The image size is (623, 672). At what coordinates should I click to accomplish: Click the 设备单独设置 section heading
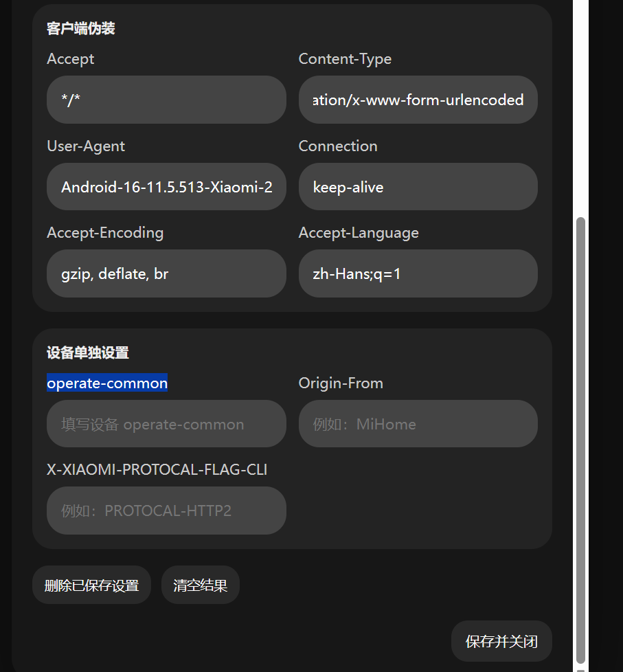click(x=88, y=352)
